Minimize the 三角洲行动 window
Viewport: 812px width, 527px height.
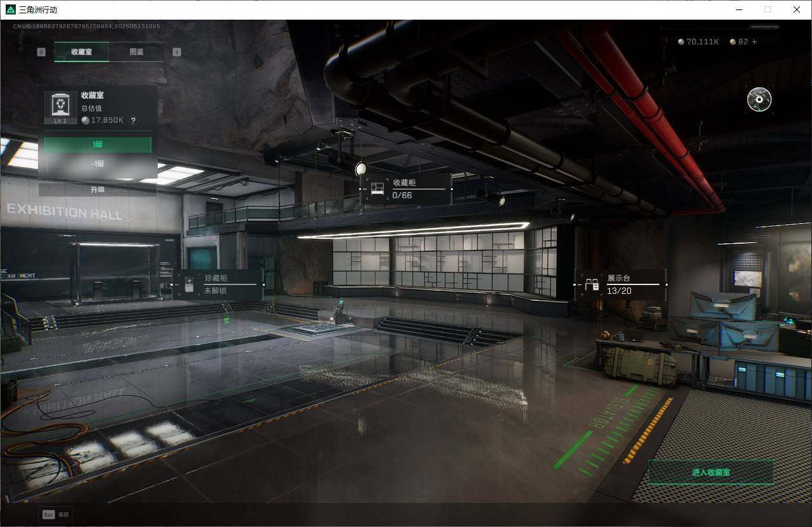click(x=739, y=10)
